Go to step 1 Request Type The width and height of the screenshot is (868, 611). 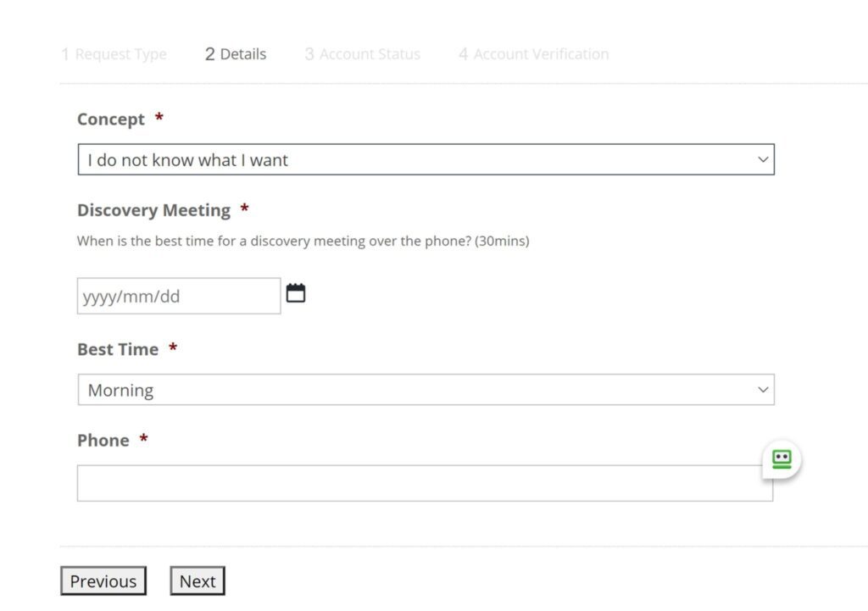pyautogui.click(x=114, y=54)
